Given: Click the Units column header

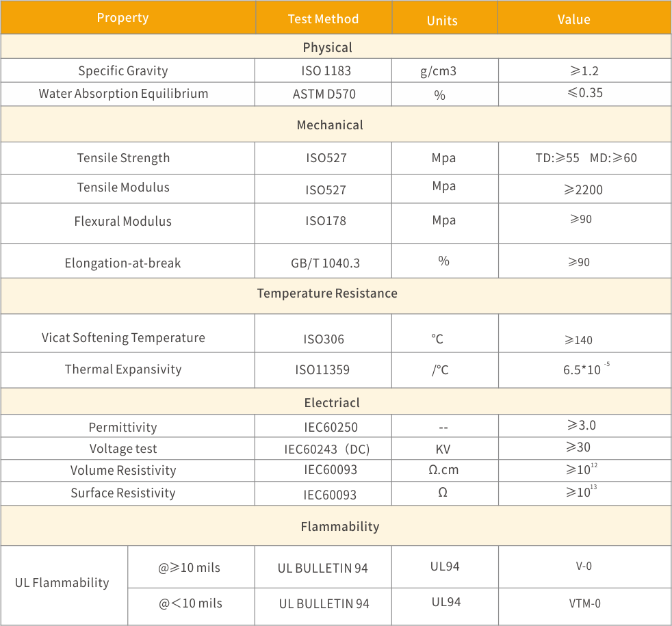Looking at the screenshot, I should (x=442, y=21).
